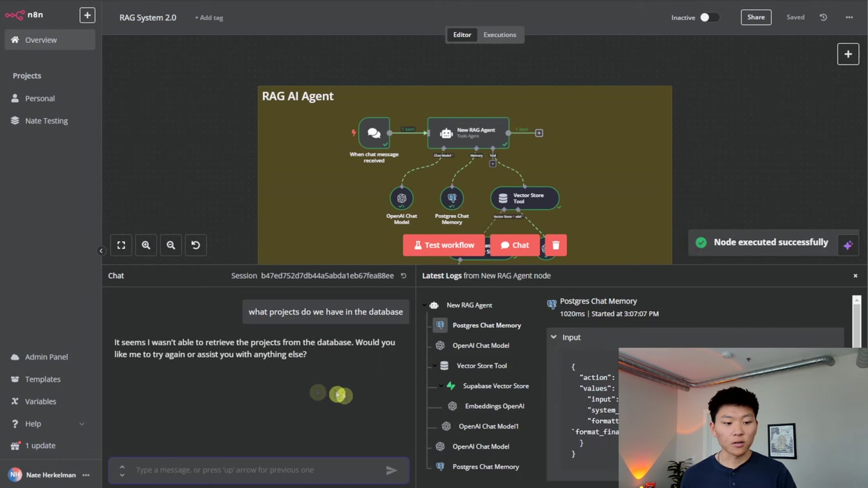Click the Chat button
The height and width of the screenshot is (488, 868).
pyautogui.click(x=515, y=245)
